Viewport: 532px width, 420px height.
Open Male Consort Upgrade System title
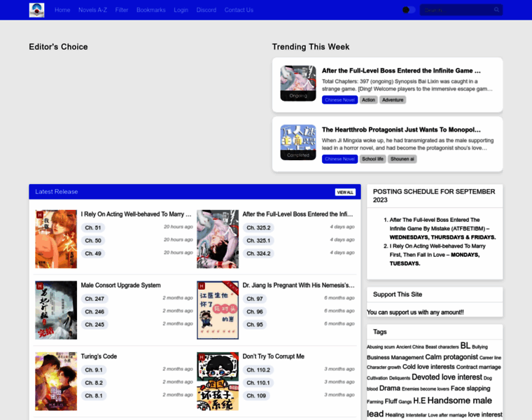(x=121, y=286)
